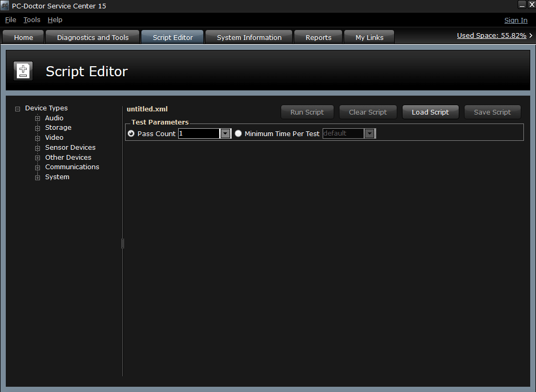Click the Sign In link
This screenshot has width=536, height=392.
point(516,20)
